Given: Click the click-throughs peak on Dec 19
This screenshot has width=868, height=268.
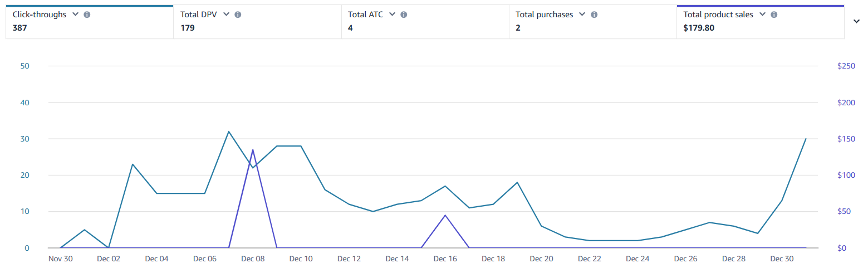Looking at the screenshot, I should 517,182.
